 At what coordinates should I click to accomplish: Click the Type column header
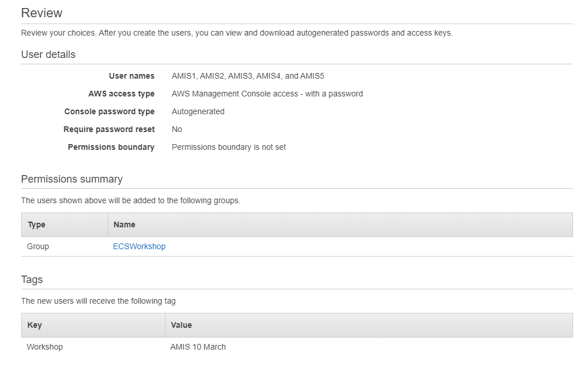pos(36,224)
